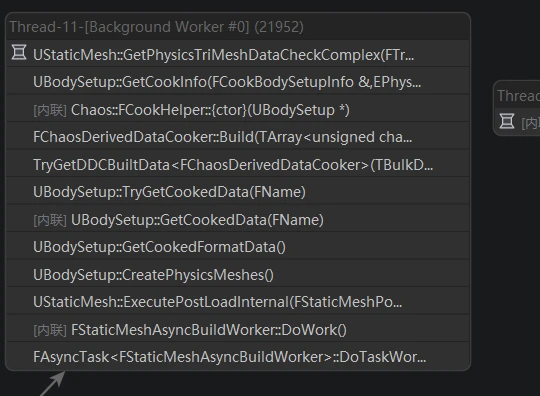Select the FAsyncTask<FStaticMeshAsyncBuildWorker>::DoTaskWork frame
Screen dimensions: 540x396
coord(238,357)
